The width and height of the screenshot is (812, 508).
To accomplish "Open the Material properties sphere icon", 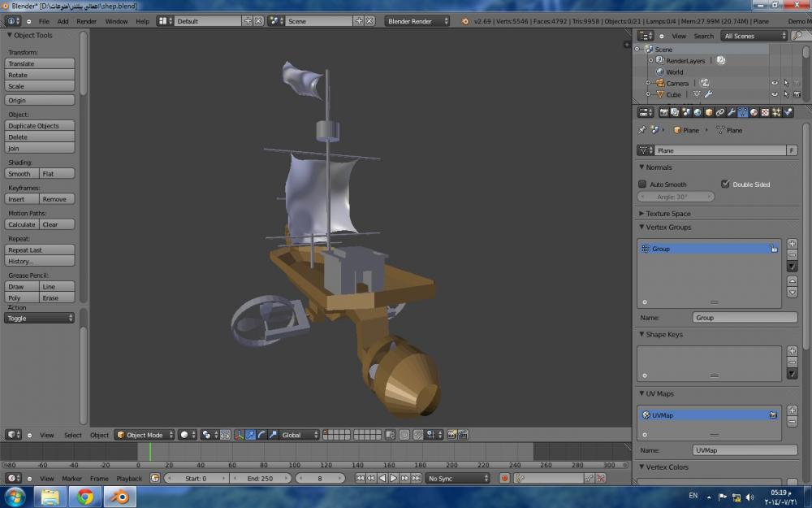I will [x=754, y=112].
